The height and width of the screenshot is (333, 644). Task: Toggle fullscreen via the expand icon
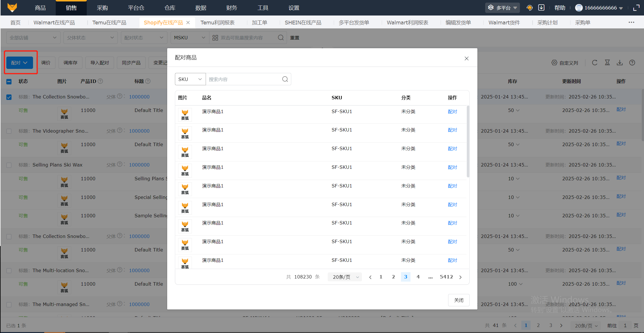[636, 8]
